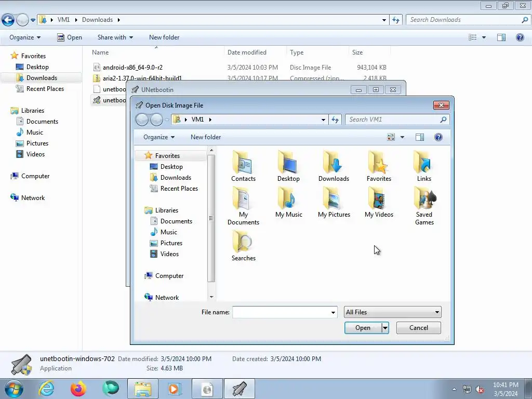The height and width of the screenshot is (399, 532).
Task: Click the Downloads breadcrumb in the Explorer address bar
Action: 97,20
